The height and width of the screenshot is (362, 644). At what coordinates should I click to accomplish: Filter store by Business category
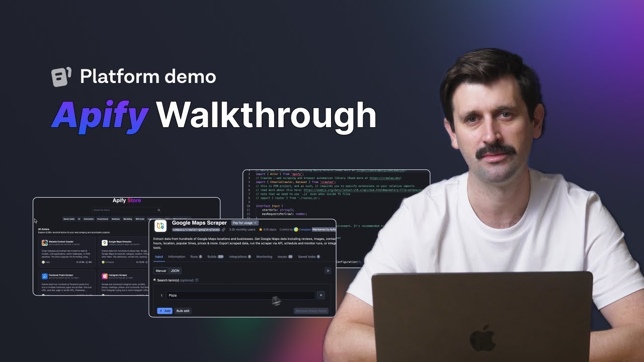coord(116,219)
